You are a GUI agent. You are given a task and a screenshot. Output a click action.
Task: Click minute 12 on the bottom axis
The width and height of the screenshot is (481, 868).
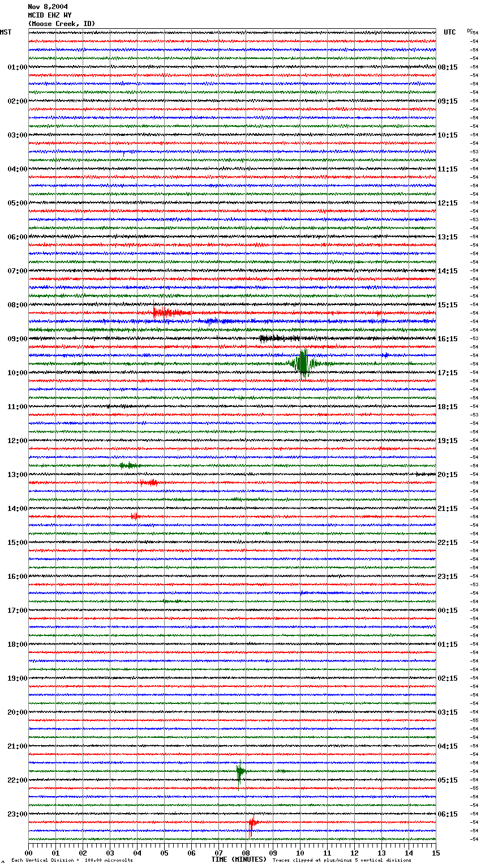tap(354, 853)
